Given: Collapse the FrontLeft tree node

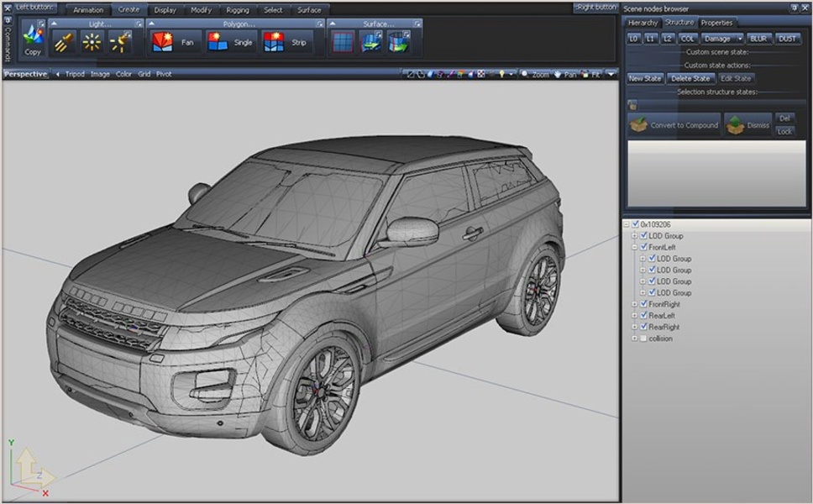Looking at the screenshot, I should coord(635,248).
